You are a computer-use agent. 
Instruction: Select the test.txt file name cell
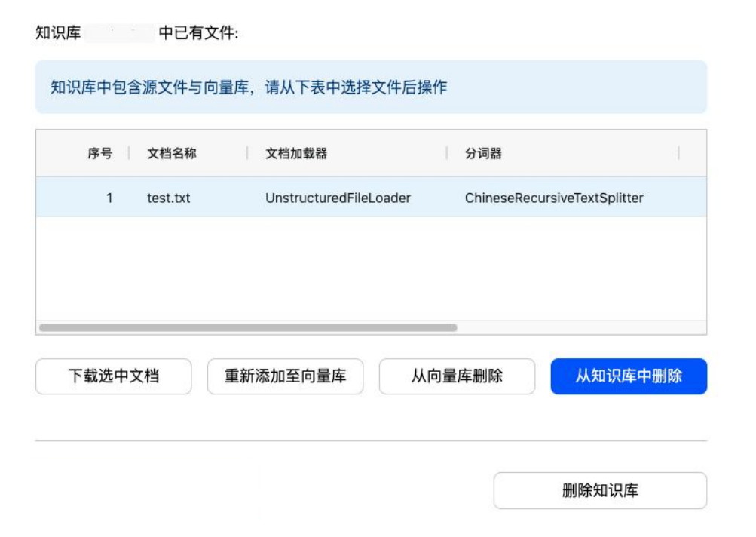click(169, 198)
